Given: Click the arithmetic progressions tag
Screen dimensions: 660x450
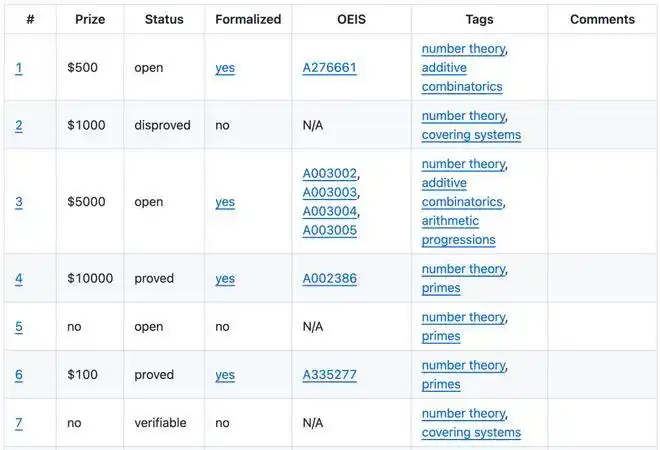Looking at the screenshot, I should point(458,230).
